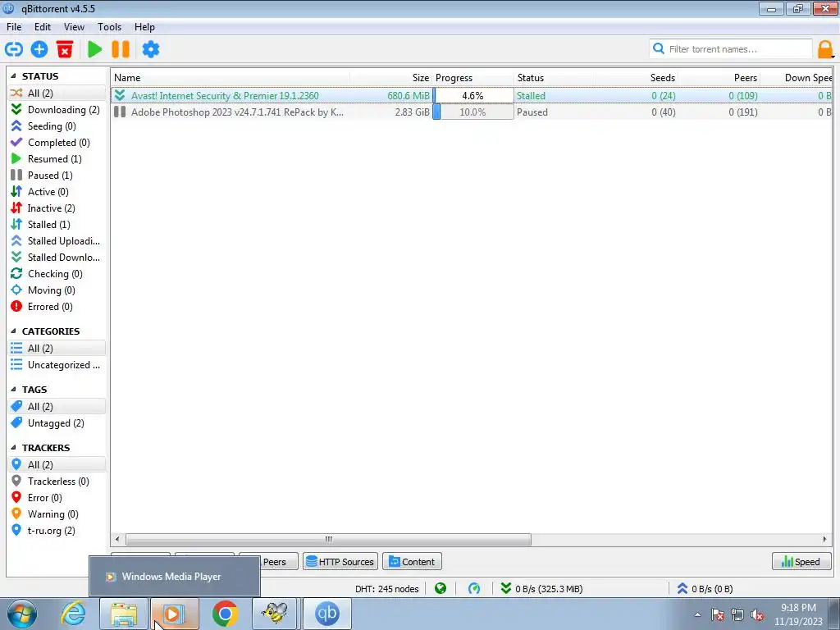Select the t-ru.org (2) tracker filter
This screenshot has height=630, width=840.
57,531
